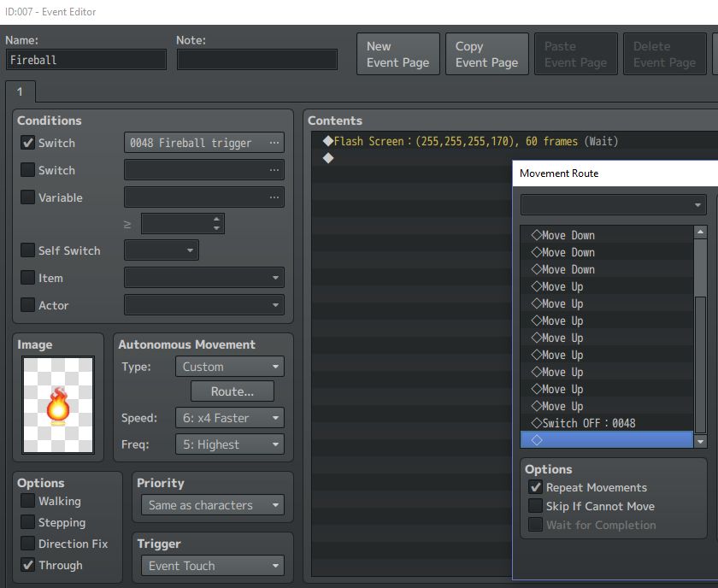Click the movement list scroll down arrow
Screen dimensions: 718x588
point(700,442)
